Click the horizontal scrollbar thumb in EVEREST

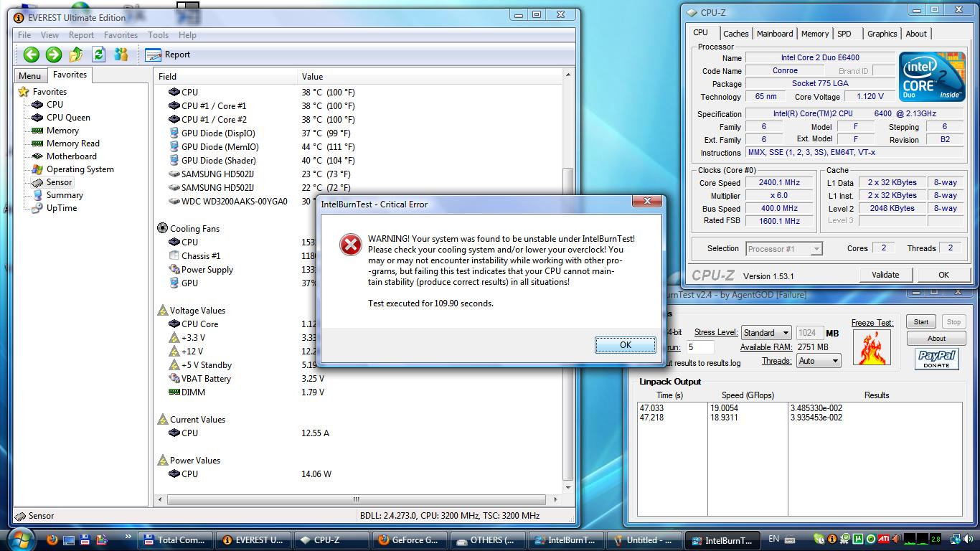click(x=357, y=499)
